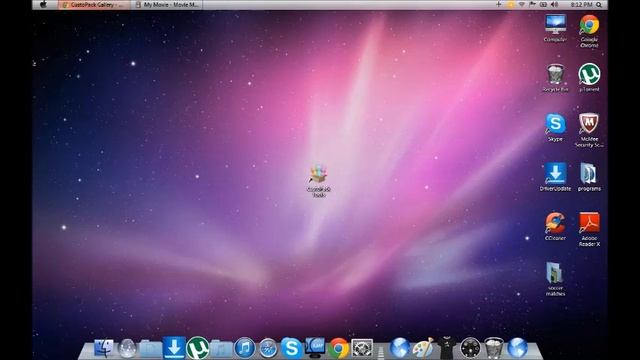Click the magnifier search icon in menu bar
The height and width of the screenshot is (360, 640).
point(599,5)
